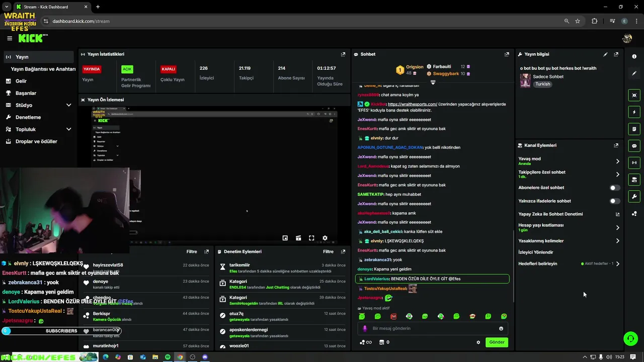Open chat settings gear icon
Viewport: 644px width, 362px height.
tap(478, 342)
